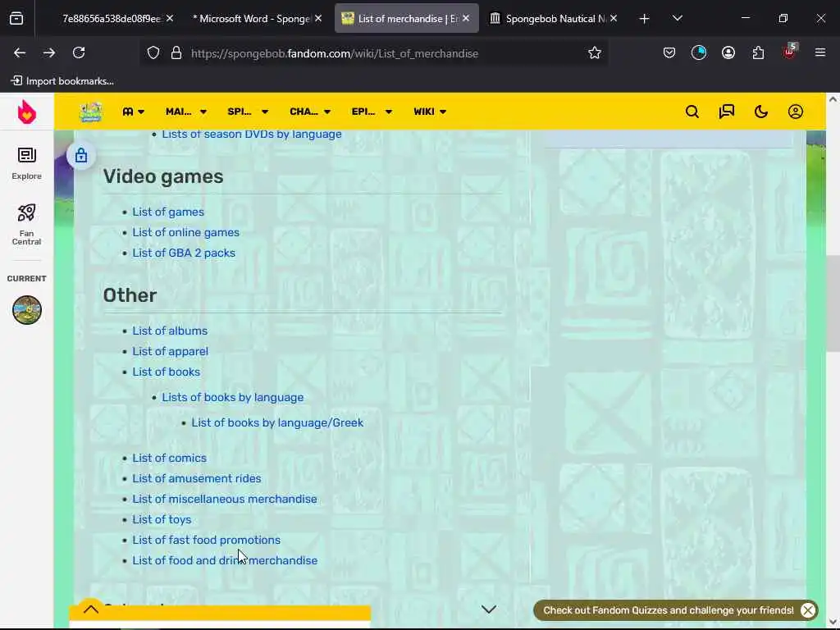Open the List of amusement rides link

(x=197, y=478)
